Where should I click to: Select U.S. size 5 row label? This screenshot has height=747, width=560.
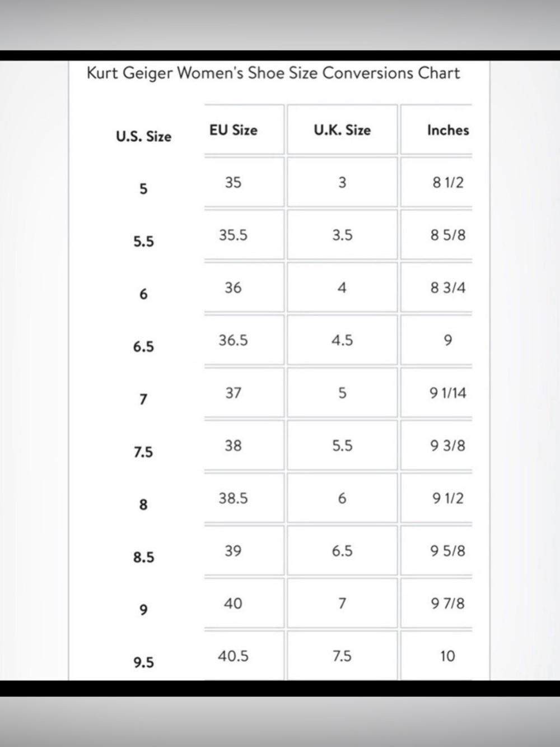click(x=143, y=189)
